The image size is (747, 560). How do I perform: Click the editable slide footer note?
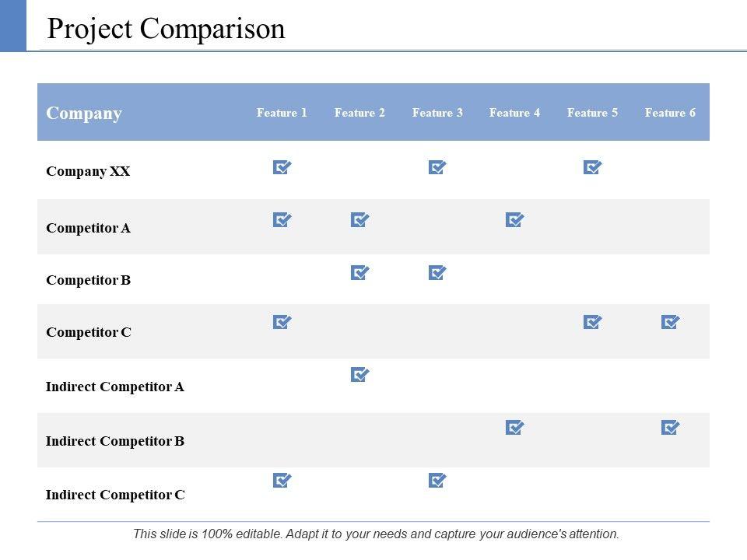click(376, 534)
